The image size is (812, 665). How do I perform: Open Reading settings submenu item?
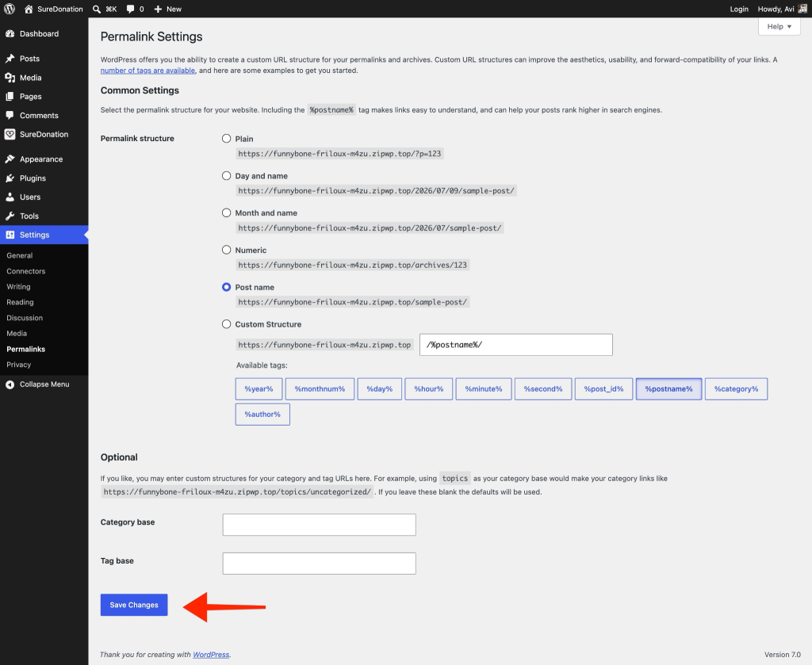(20, 302)
